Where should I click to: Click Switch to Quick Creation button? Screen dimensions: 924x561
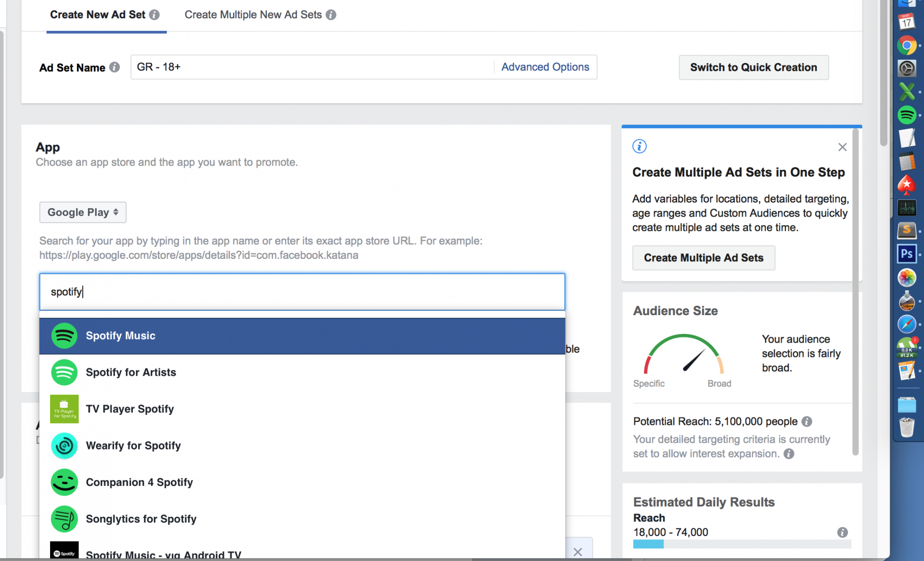[754, 67]
